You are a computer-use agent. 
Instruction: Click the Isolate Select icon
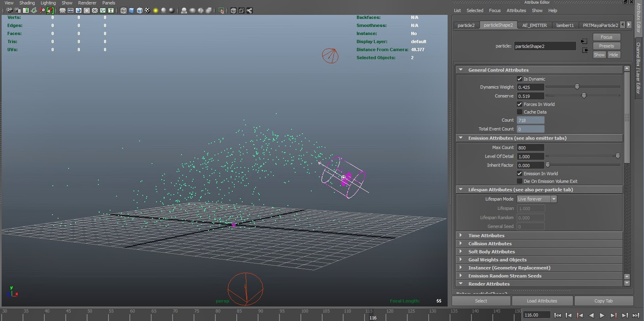pyautogui.click(x=221, y=10)
